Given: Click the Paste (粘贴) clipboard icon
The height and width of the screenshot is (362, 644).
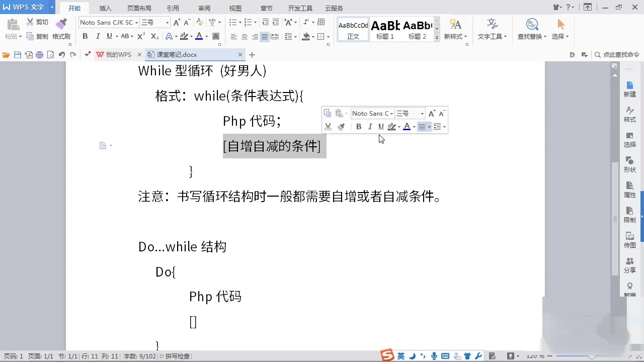Looking at the screenshot, I should (13, 24).
